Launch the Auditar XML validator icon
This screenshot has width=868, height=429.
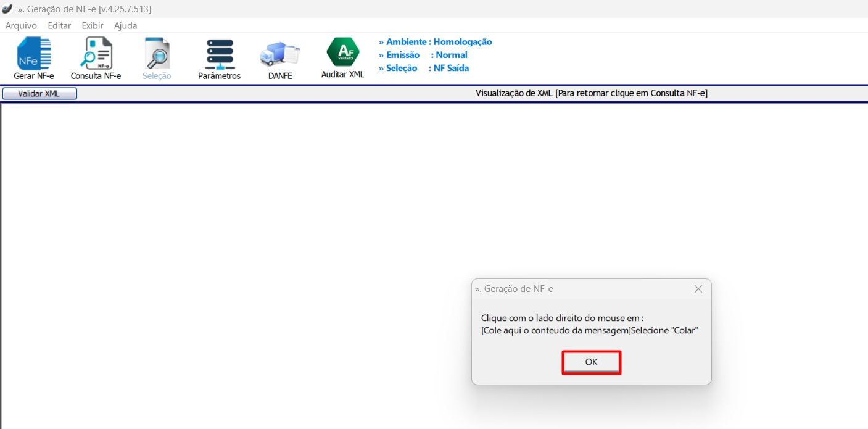[342, 52]
